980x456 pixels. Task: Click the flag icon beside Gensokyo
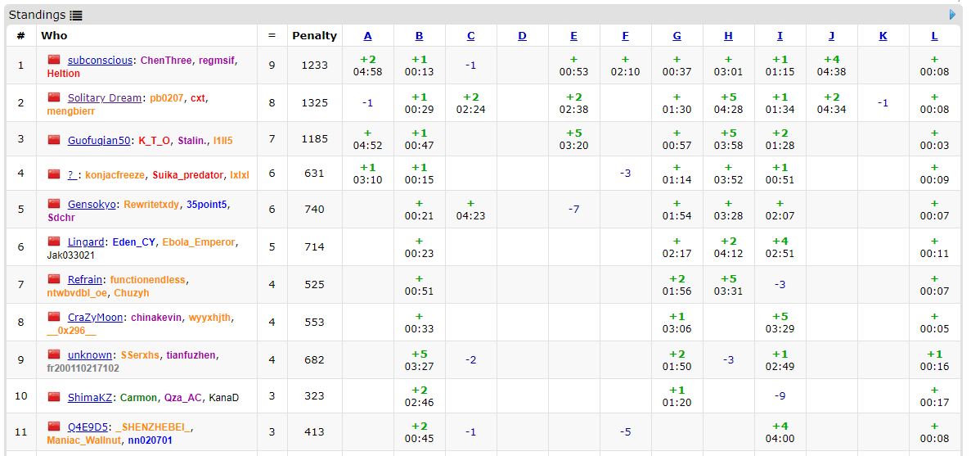(x=55, y=204)
